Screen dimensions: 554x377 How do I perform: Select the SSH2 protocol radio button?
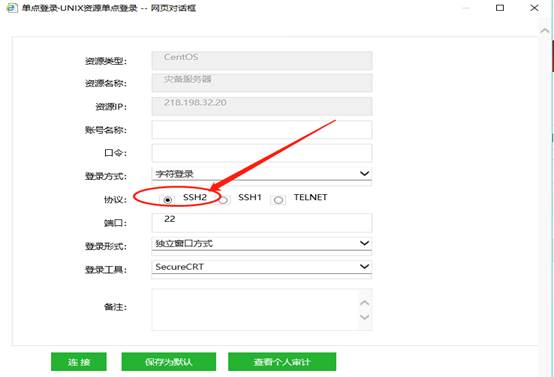click(x=168, y=200)
